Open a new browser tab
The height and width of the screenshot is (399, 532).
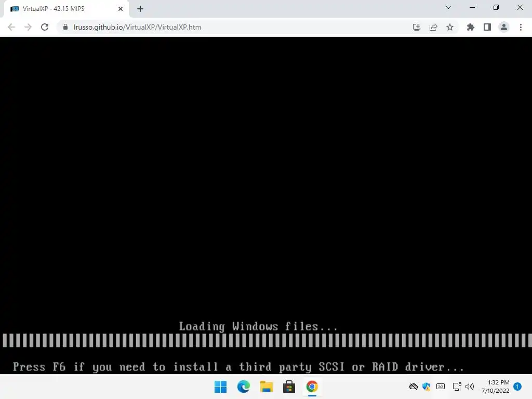click(x=140, y=9)
